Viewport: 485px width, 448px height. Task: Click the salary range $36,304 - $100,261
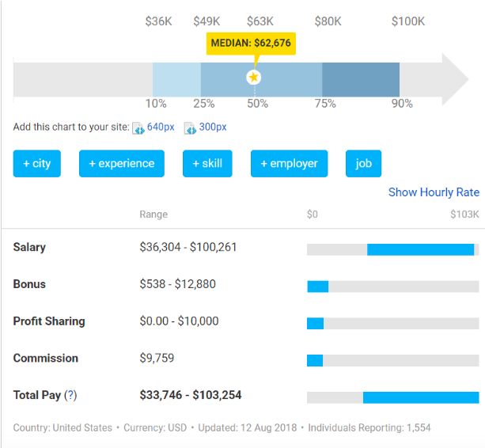tap(188, 247)
